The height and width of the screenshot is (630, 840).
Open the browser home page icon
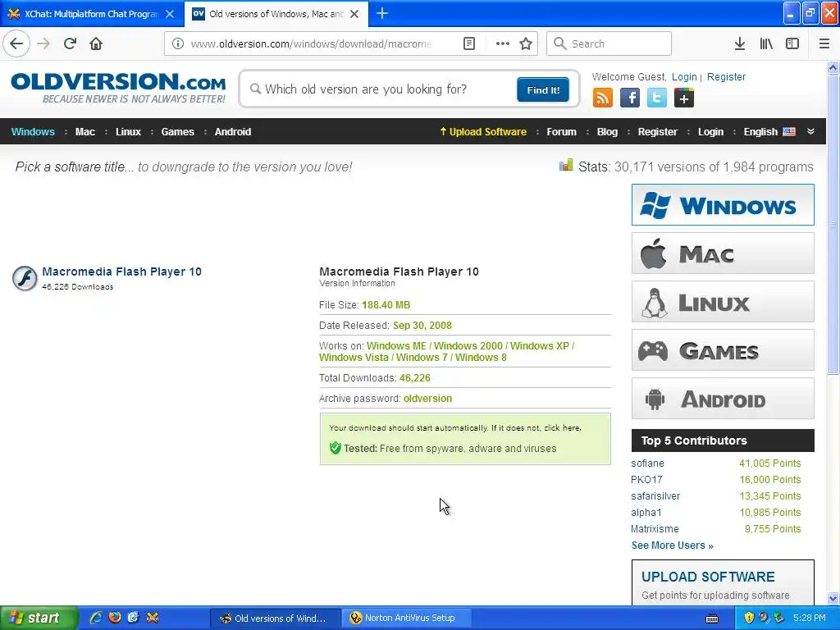click(x=96, y=43)
